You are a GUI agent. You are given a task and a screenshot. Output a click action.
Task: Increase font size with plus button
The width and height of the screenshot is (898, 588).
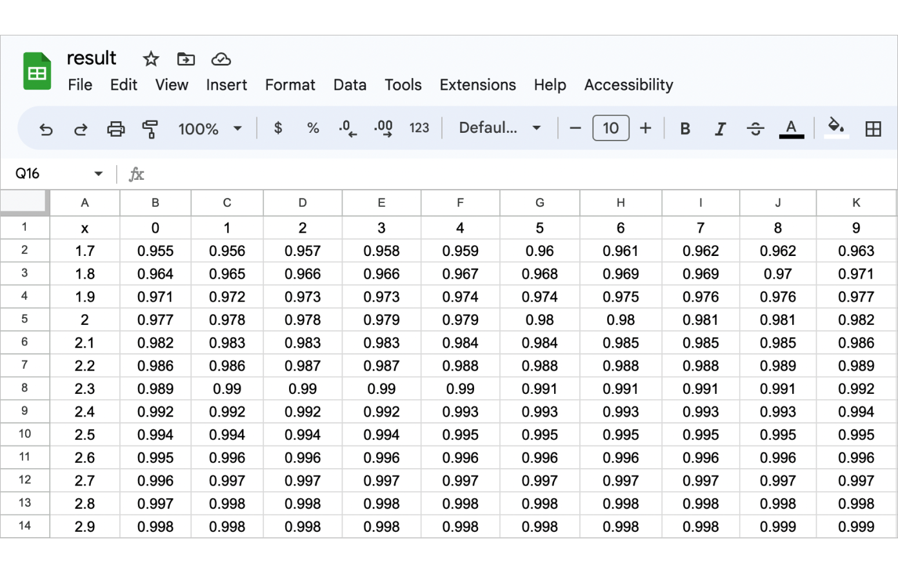point(645,128)
